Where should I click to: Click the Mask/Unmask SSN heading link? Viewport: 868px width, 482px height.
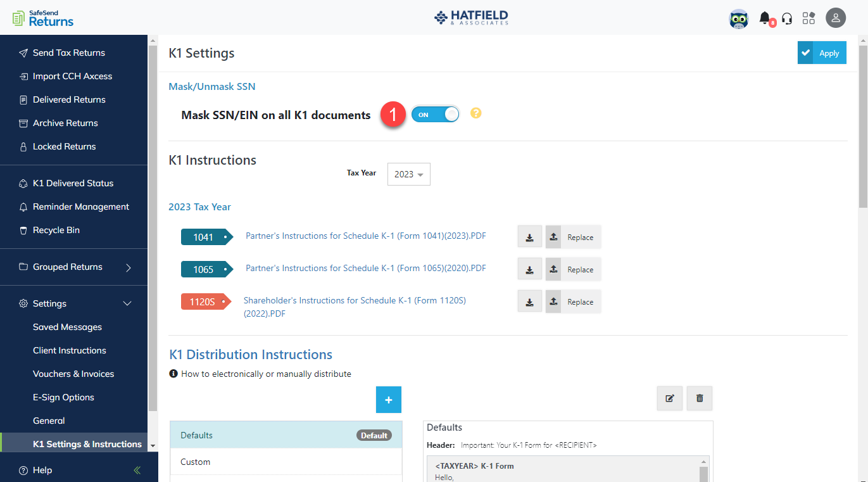tap(212, 86)
